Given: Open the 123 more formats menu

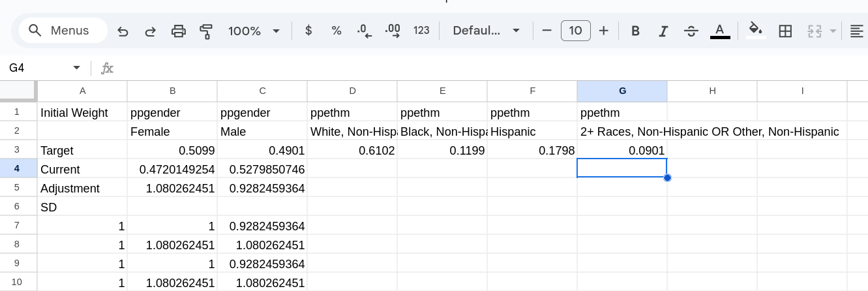Looking at the screenshot, I should (x=421, y=31).
